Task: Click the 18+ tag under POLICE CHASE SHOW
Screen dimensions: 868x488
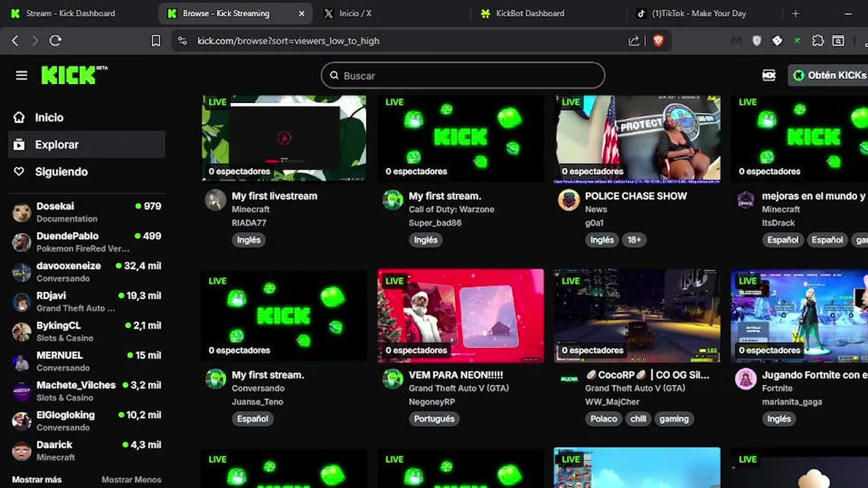Action: 634,240
